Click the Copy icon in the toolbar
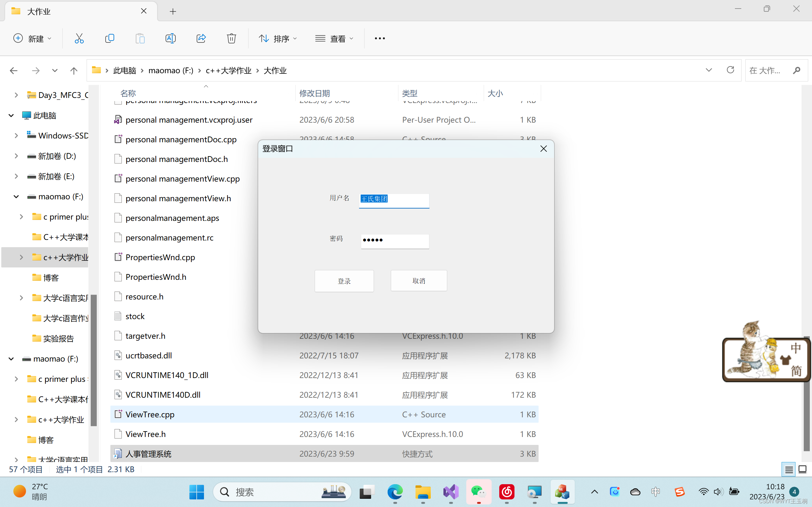Screen dimensions: 812x507 tap(110, 38)
